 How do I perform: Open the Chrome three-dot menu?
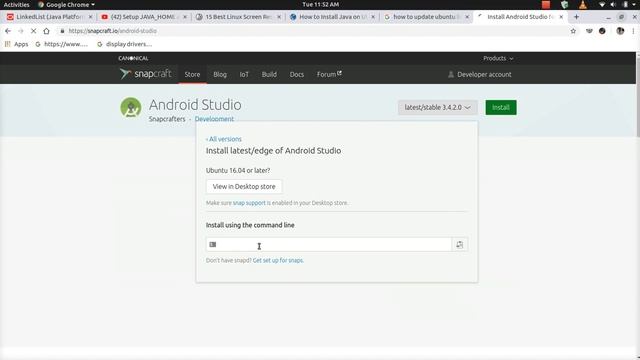coord(633,31)
